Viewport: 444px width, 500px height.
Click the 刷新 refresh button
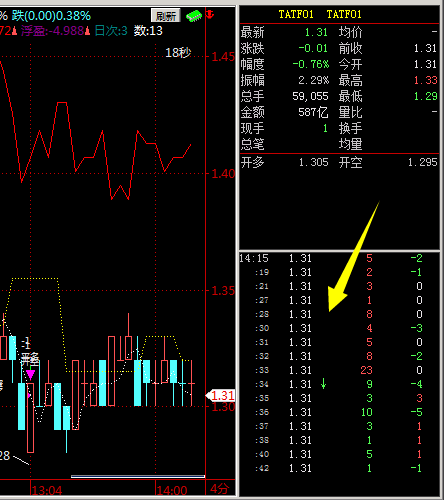166,16
